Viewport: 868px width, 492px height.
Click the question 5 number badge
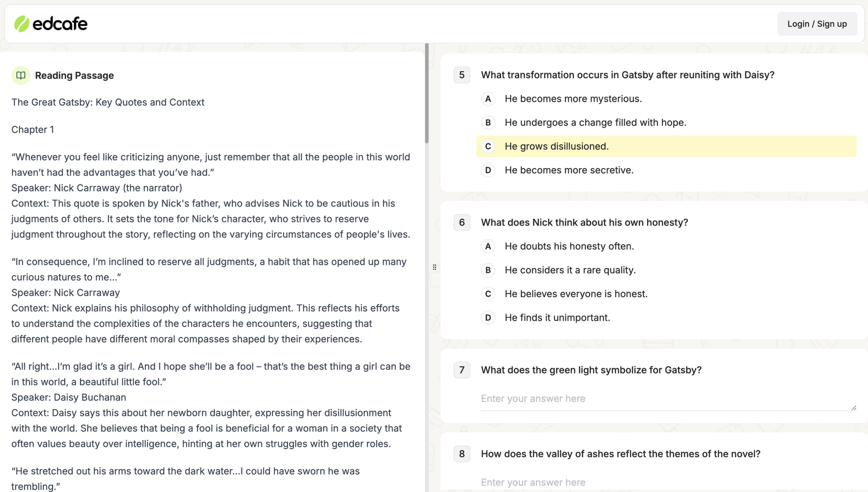tap(462, 75)
